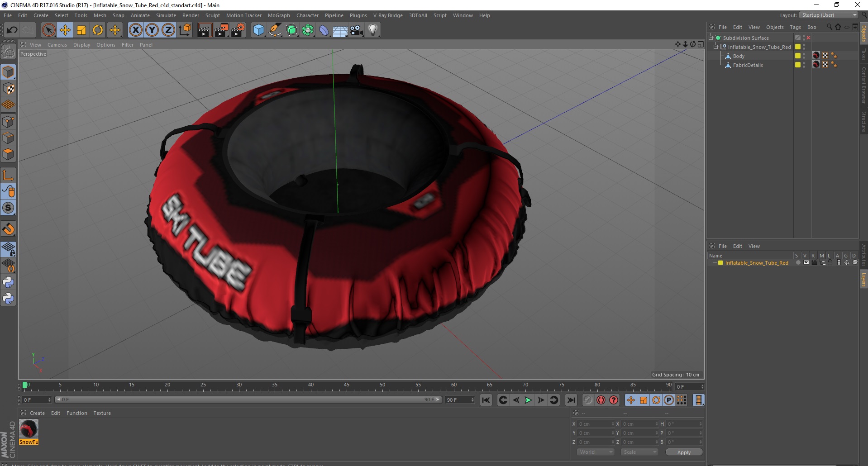Click the Undo arrow icon
Image resolution: width=868 pixels, height=466 pixels.
click(x=12, y=30)
